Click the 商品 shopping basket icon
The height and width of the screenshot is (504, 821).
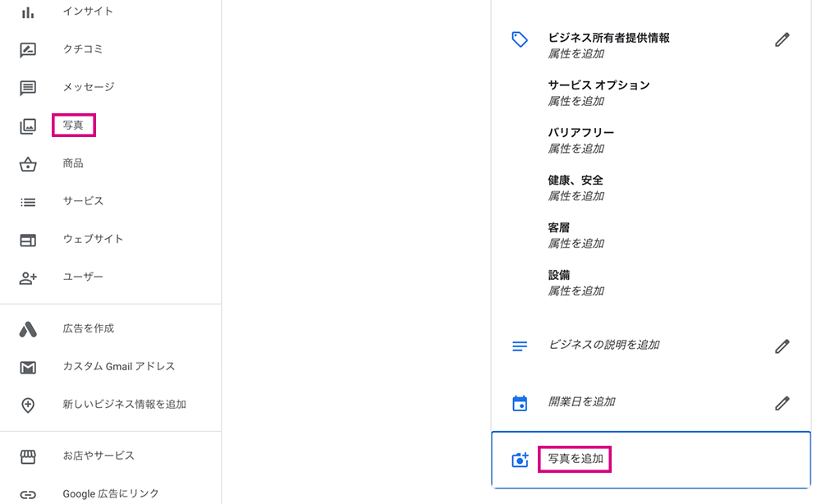28,164
